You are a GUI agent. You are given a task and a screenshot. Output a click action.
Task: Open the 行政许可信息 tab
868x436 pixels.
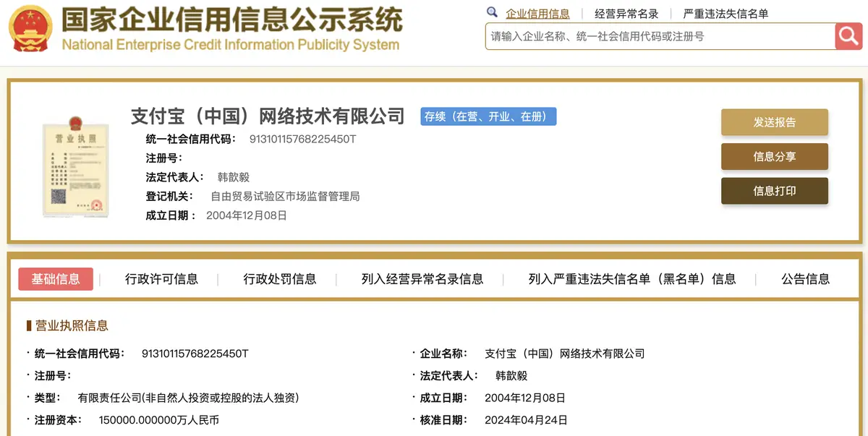161,279
